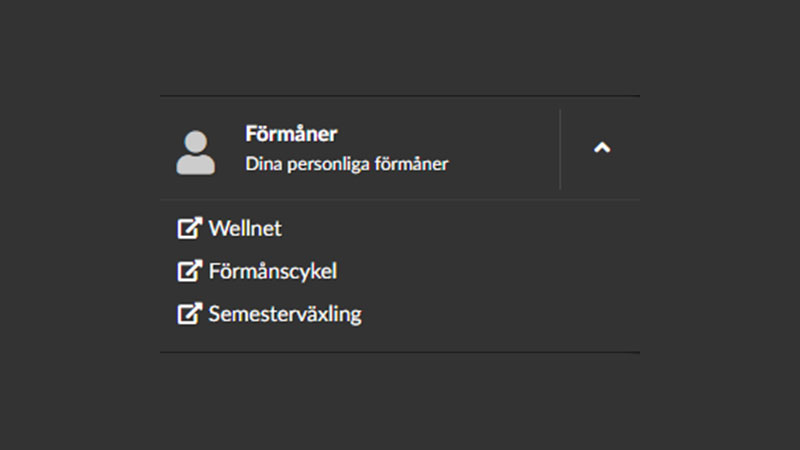Click the external-link icon beside Wellnet
This screenshot has width=800, height=450.
(x=189, y=229)
